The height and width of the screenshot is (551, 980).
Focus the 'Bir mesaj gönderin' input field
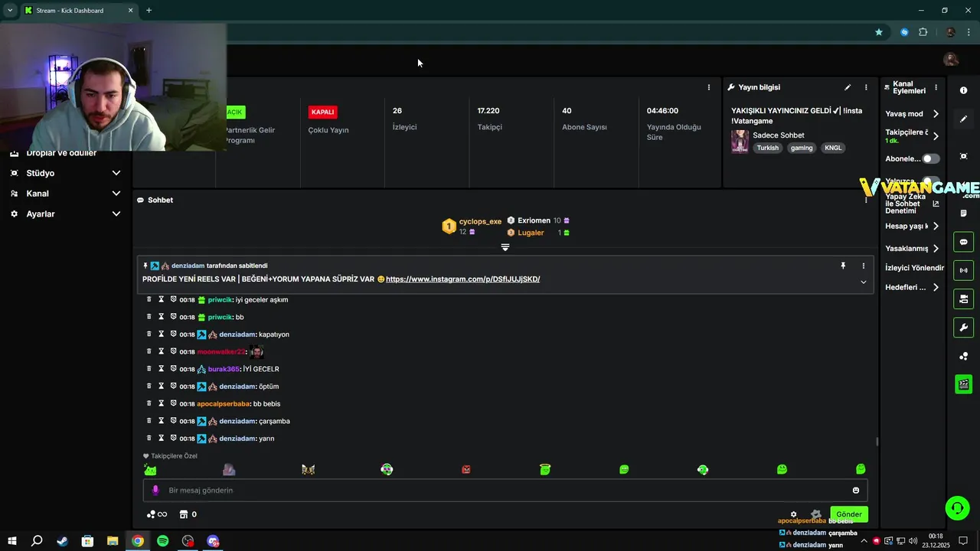coord(505,490)
